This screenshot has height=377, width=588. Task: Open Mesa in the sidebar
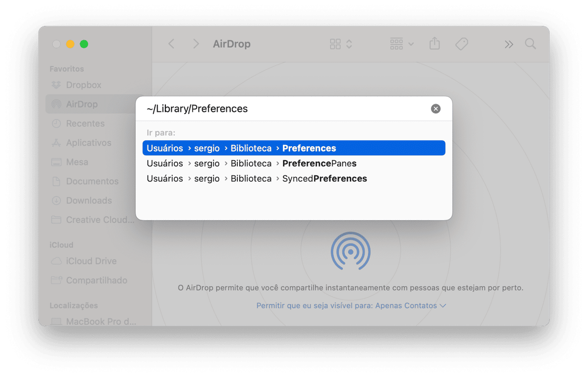click(x=70, y=162)
